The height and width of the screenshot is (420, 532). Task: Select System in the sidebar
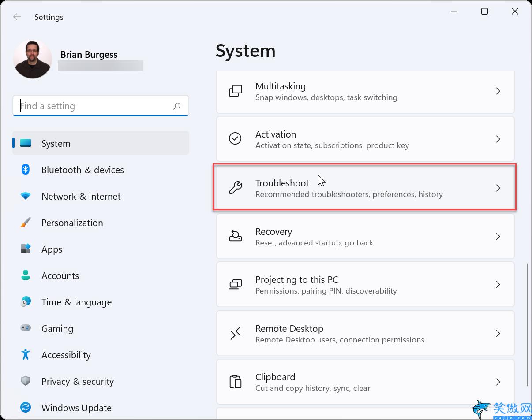(x=101, y=143)
